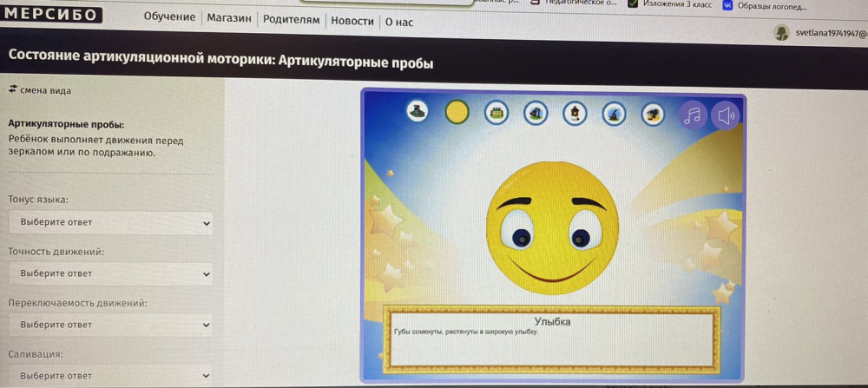Open the Новости menu item
Image resolution: width=868 pixels, height=388 pixels.
352,22
